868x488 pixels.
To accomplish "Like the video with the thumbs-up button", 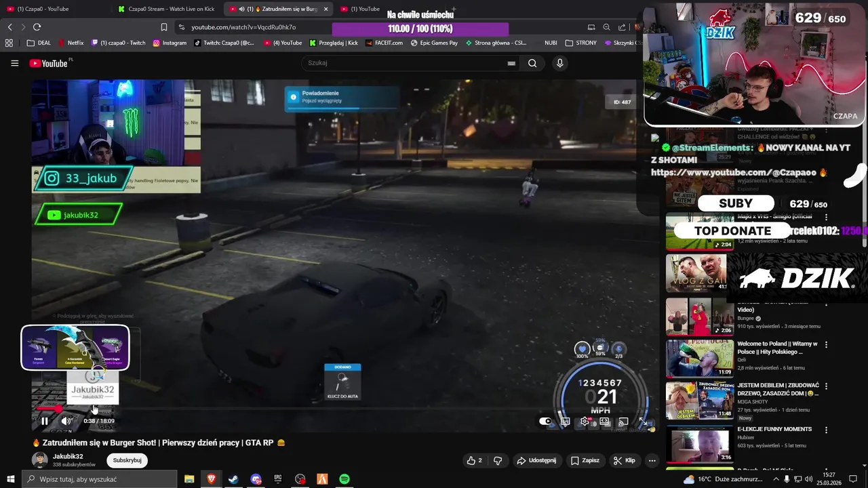I will click(474, 460).
